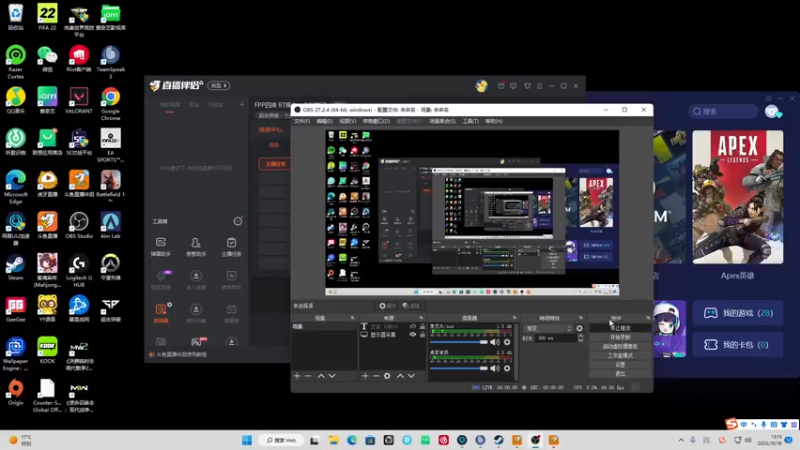Open Steam desktop shortcut
Viewport: 800px width, 450px height.
click(16, 268)
